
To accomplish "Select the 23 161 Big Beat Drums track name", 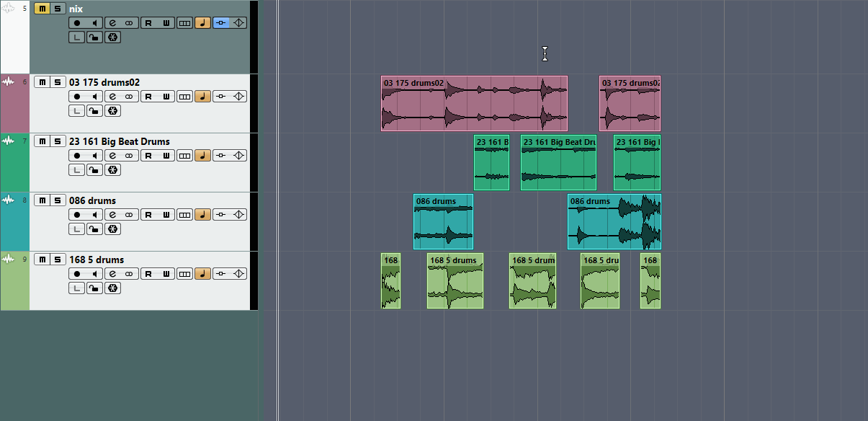I will 120,141.
